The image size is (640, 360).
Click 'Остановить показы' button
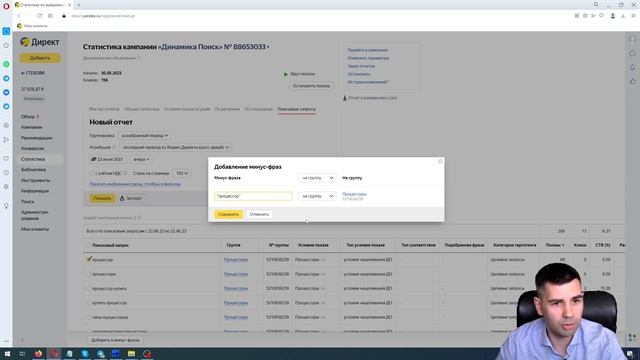(x=311, y=86)
